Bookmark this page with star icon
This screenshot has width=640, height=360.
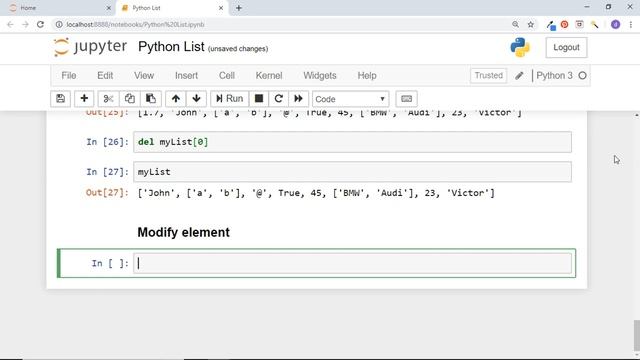click(531, 24)
